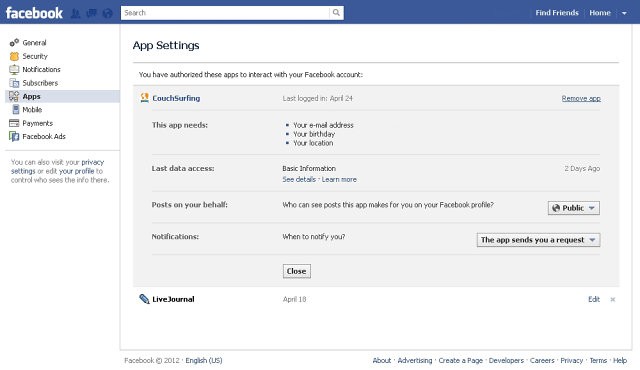Click the See details link
The height and width of the screenshot is (370, 640).
point(299,179)
